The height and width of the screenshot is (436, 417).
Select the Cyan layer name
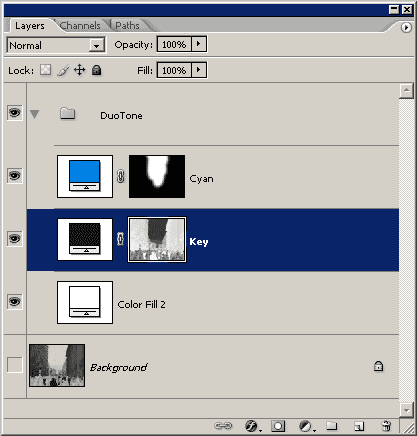click(201, 179)
